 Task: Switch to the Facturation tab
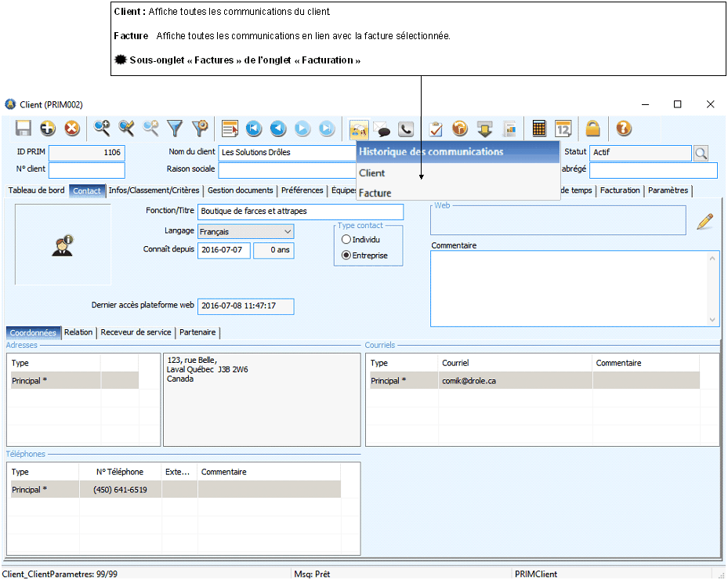coord(620,190)
